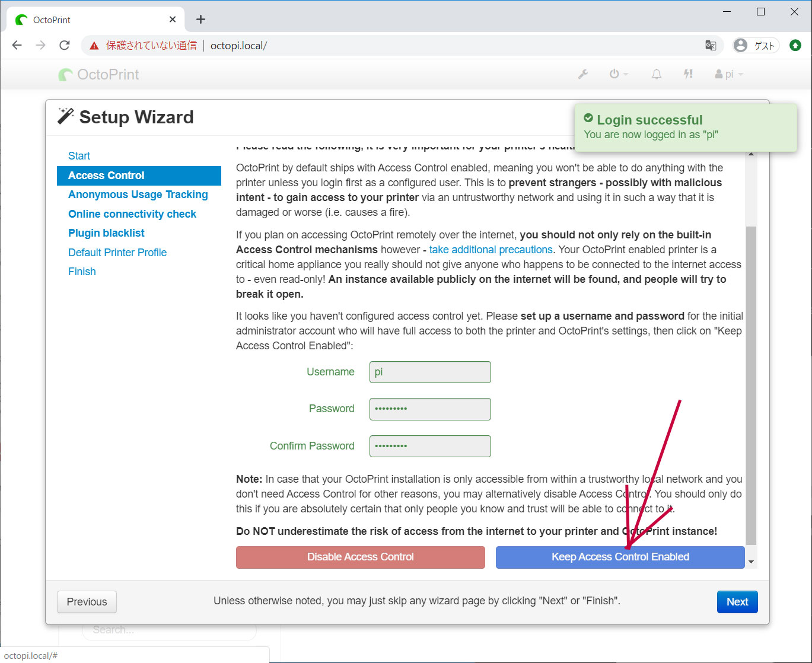Image resolution: width=812 pixels, height=663 pixels.
Task: Click Disable Access Control button
Action: [361, 557]
